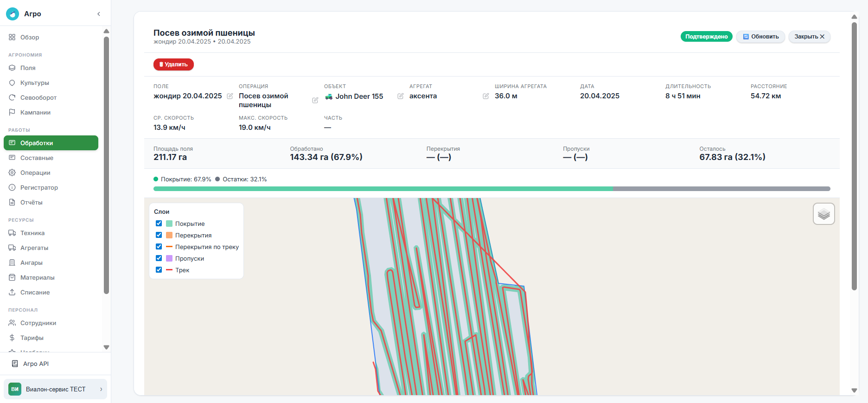This screenshot has height=403, width=868.
Task: Disable the Трек layer checkbox
Action: click(159, 270)
